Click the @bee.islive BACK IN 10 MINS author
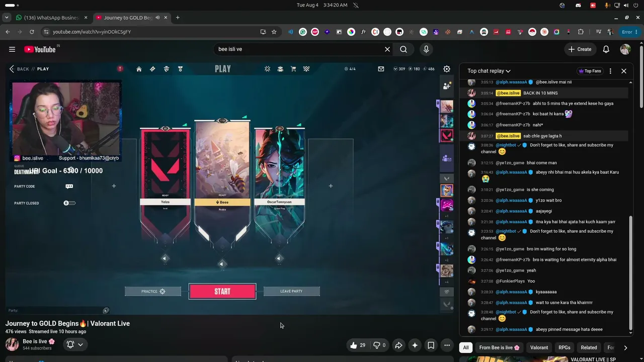Screen dimensions: 644x362 tap(508, 93)
